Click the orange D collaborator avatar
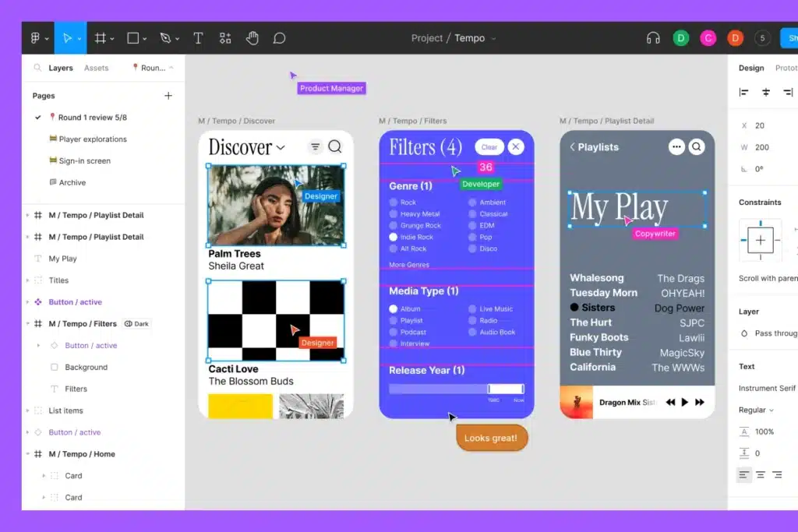 (x=735, y=38)
